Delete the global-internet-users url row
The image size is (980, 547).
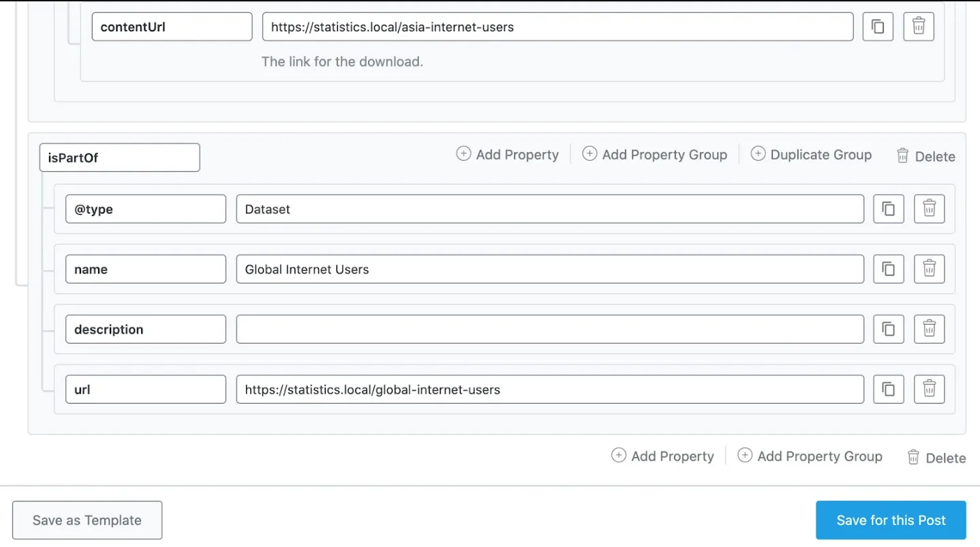click(x=929, y=389)
